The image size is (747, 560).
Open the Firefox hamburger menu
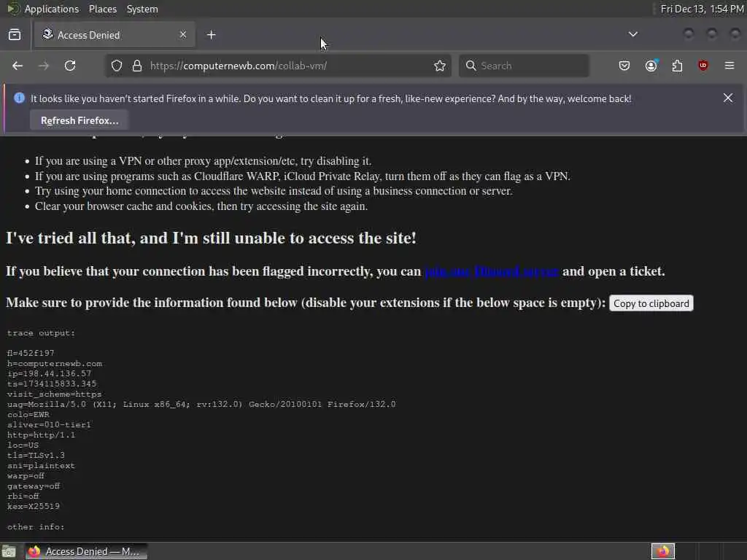[729, 66]
